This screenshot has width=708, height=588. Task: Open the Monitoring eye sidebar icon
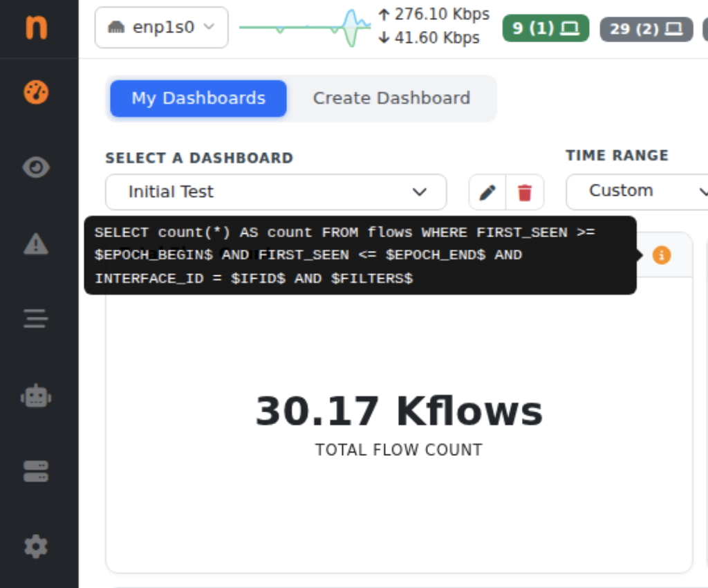pos(36,167)
